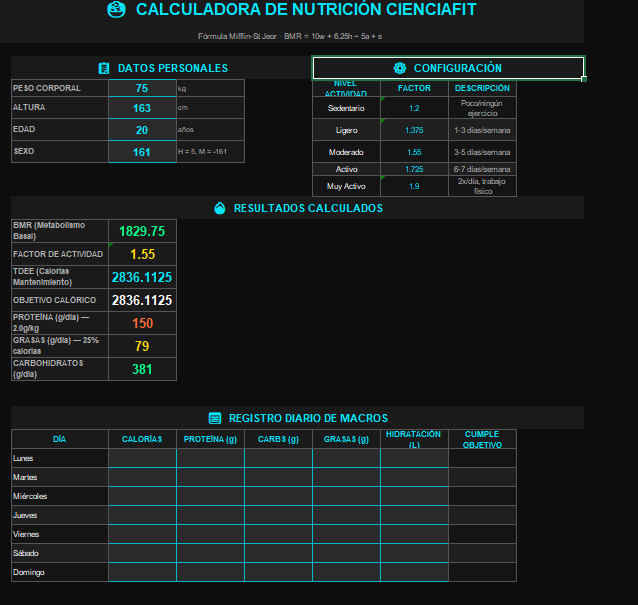Image resolution: width=638 pixels, height=605 pixels.
Task: Select the factor 1.375 cell
Action: click(x=414, y=130)
